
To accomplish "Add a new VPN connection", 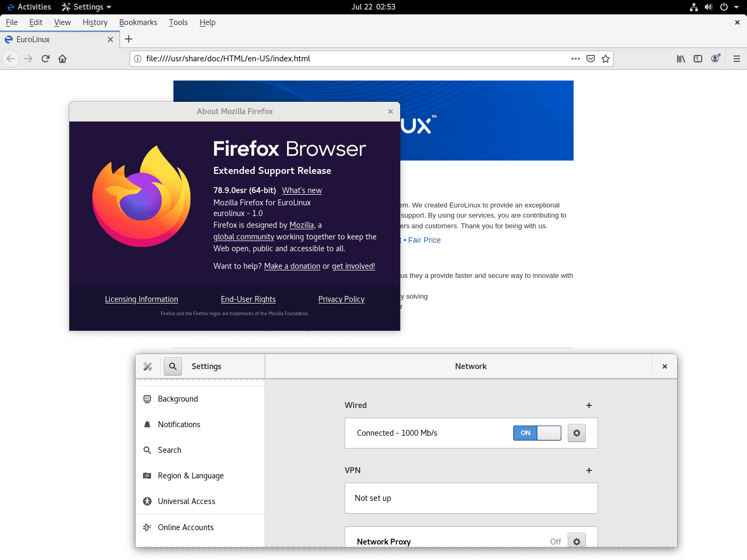I will click(589, 470).
